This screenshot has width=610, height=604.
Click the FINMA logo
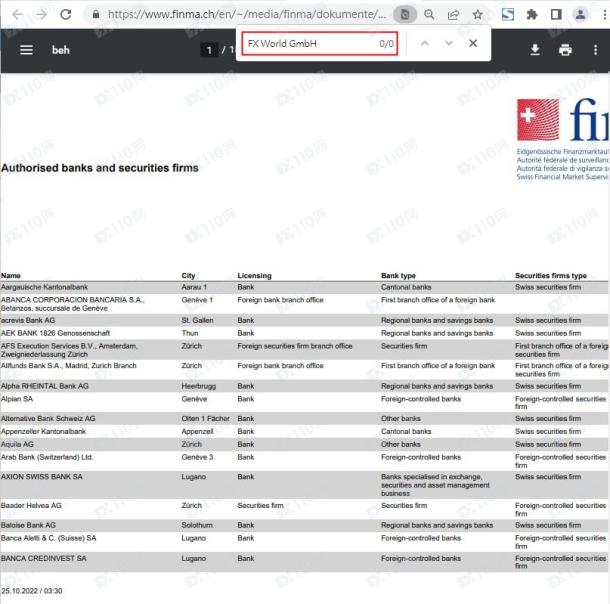(563, 120)
